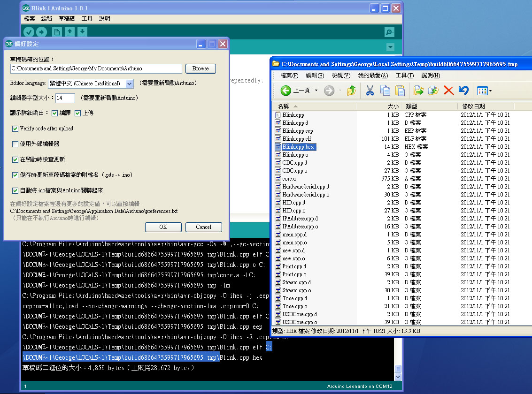Viewport: 532px width, 394px height.
Task: Open the Arduino tab menu dropdown arrow
Action: 390,47
